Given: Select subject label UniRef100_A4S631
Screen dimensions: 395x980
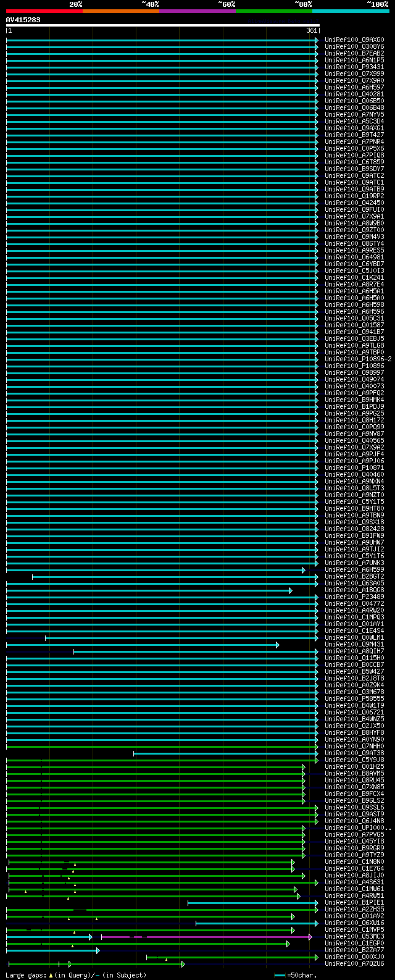Looking at the screenshot, I should coord(354,882).
